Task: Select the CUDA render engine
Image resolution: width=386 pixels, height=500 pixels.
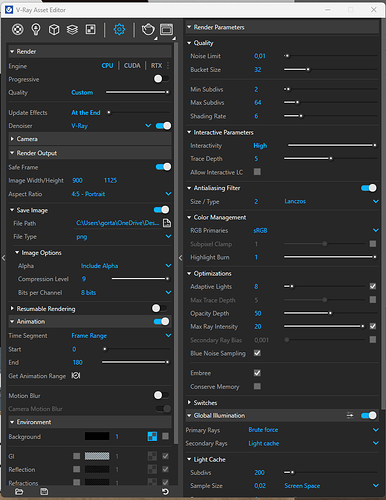Action: [x=132, y=66]
